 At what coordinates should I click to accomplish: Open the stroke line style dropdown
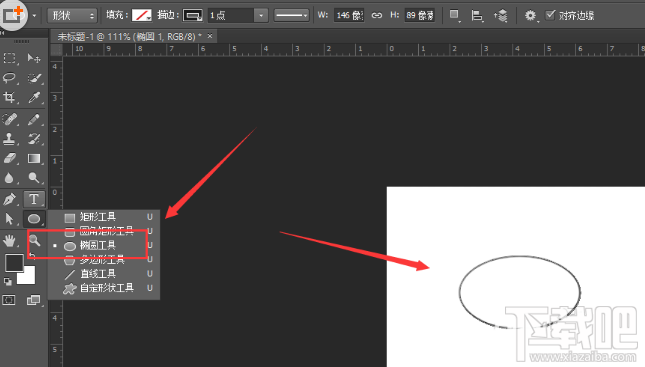pos(292,16)
